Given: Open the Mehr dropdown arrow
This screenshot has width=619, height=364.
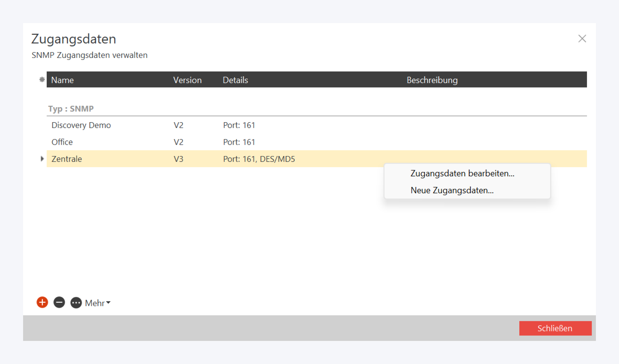Looking at the screenshot, I should pos(109,303).
